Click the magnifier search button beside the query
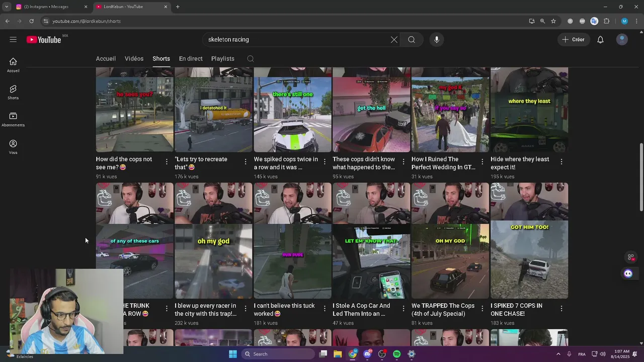This screenshot has width=644, height=362. (412, 40)
